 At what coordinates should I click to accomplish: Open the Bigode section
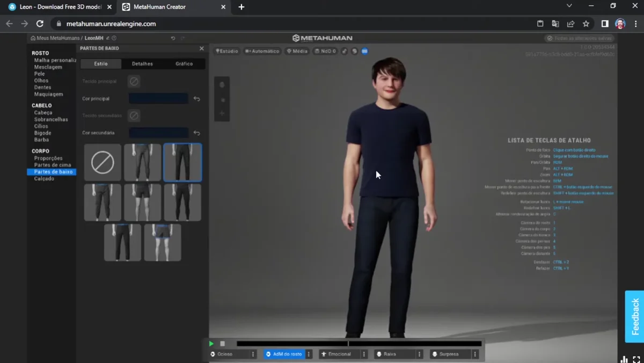coord(43,133)
